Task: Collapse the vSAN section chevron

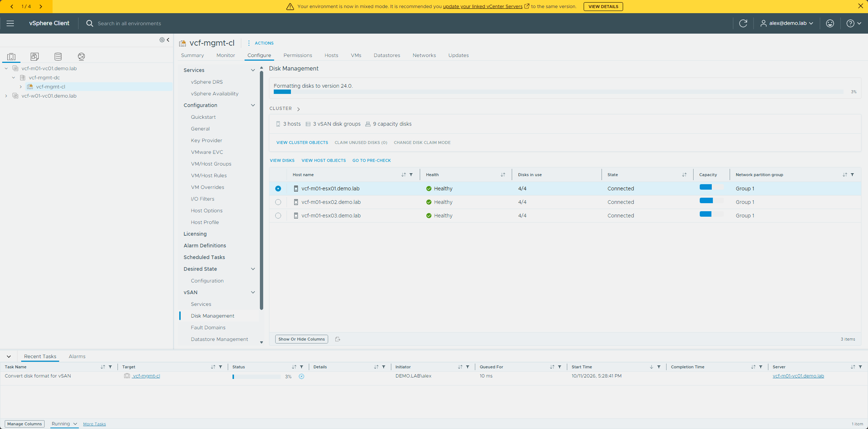Action: click(253, 292)
